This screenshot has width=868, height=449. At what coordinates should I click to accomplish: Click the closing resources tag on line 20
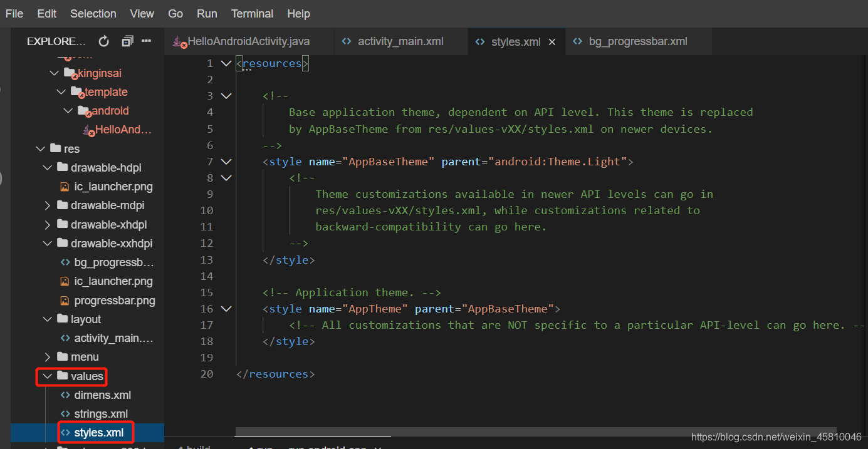276,374
